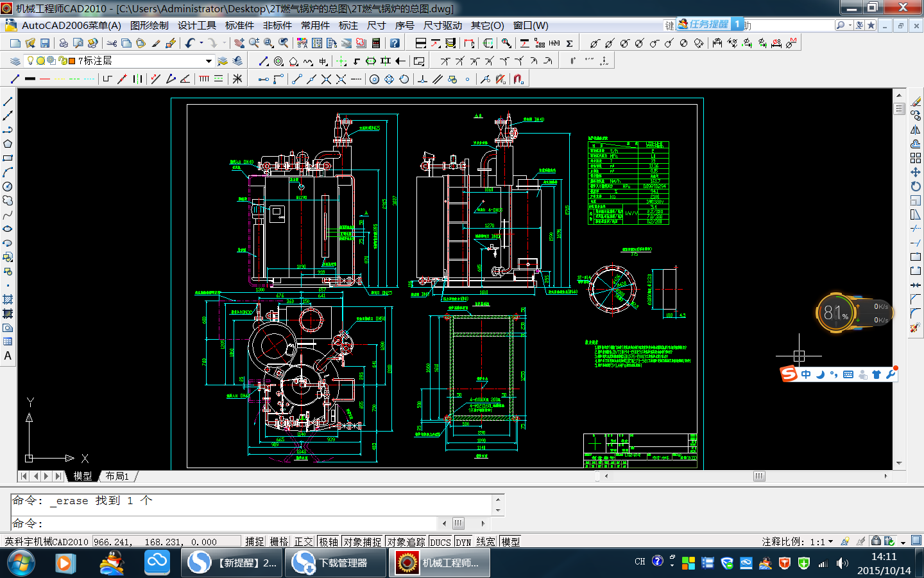Switch to the 布局1 layout tab
Viewport: 924px width, 578px height.
[x=117, y=476]
